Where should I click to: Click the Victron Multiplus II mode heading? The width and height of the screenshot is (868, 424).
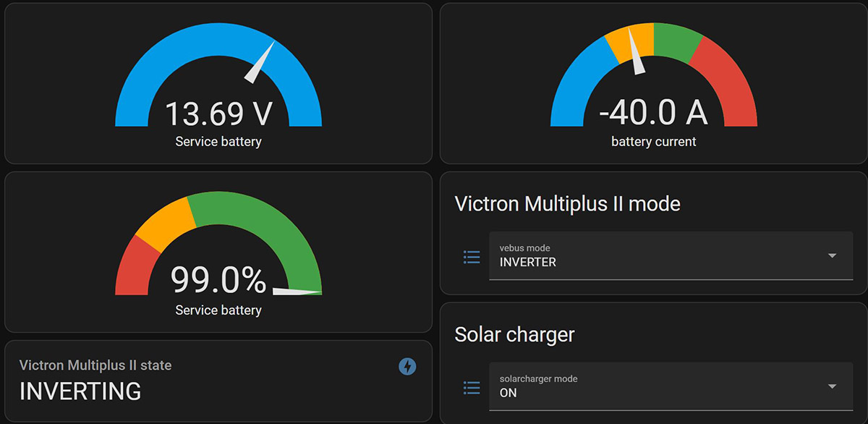tap(567, 203)
